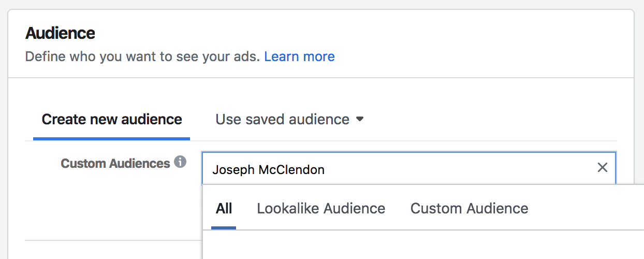
Task: Click the Custom Audiences field label
Action: point(115,163)
